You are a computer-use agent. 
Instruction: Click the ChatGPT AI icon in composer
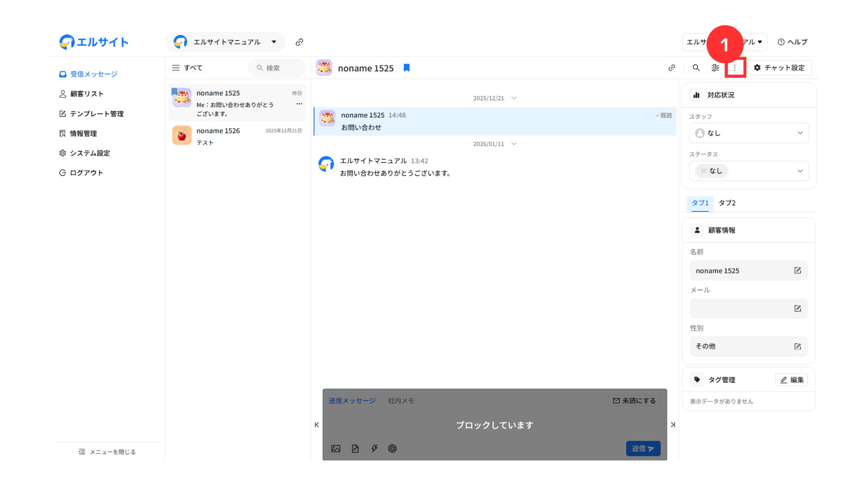(392, 449)
